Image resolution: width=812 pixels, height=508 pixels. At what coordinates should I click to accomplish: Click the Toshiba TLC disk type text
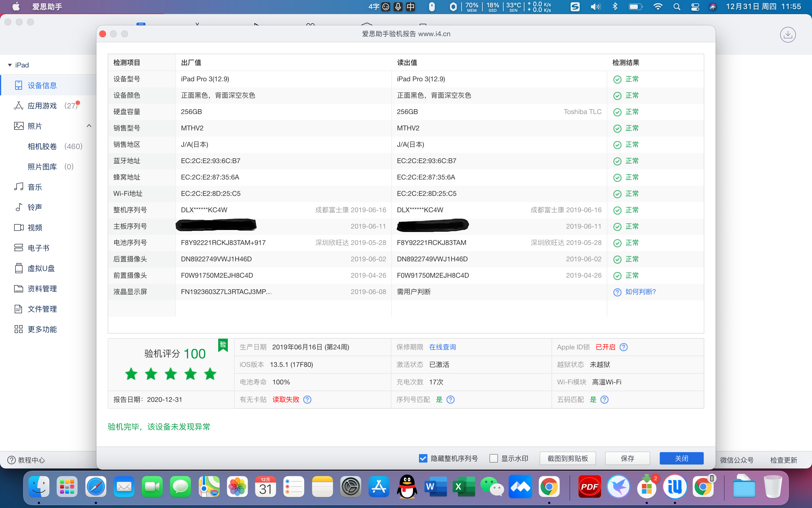582,111
